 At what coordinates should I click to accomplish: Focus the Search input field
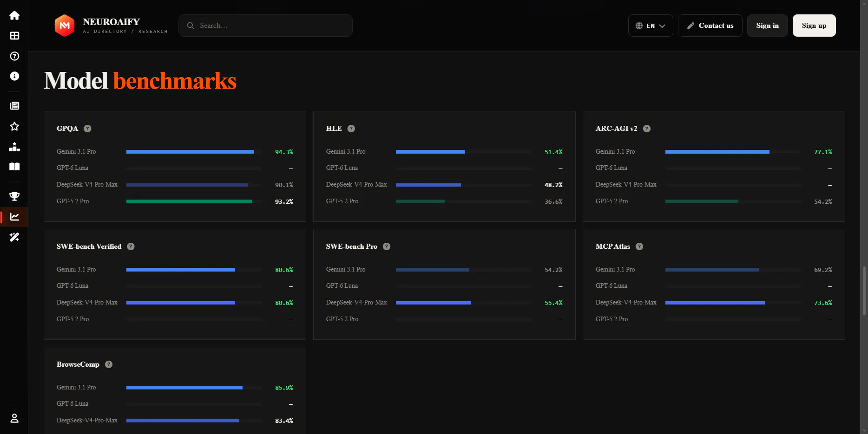[265, 26]
